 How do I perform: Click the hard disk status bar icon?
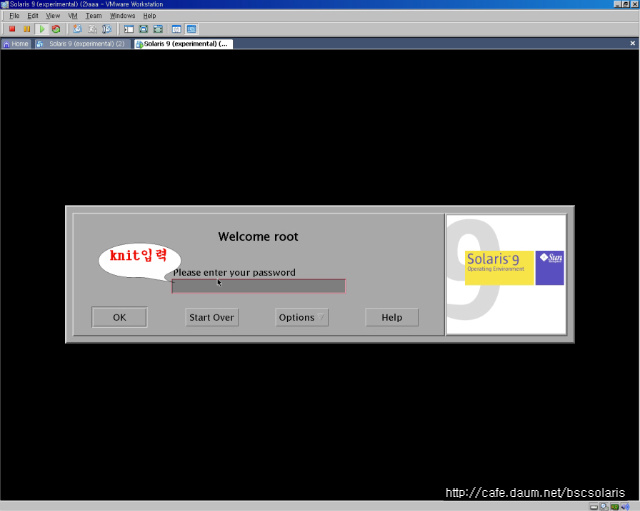pos(594,507)
